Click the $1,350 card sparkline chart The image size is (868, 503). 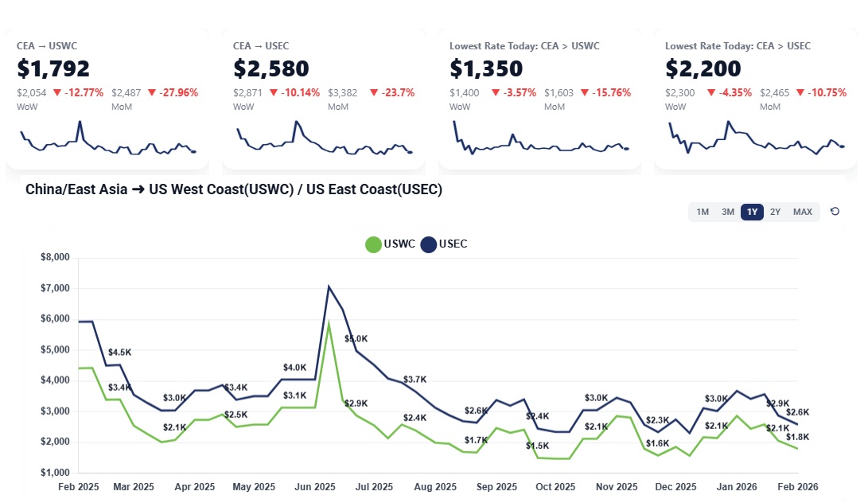pyautogui.click(x=540, y=141)
